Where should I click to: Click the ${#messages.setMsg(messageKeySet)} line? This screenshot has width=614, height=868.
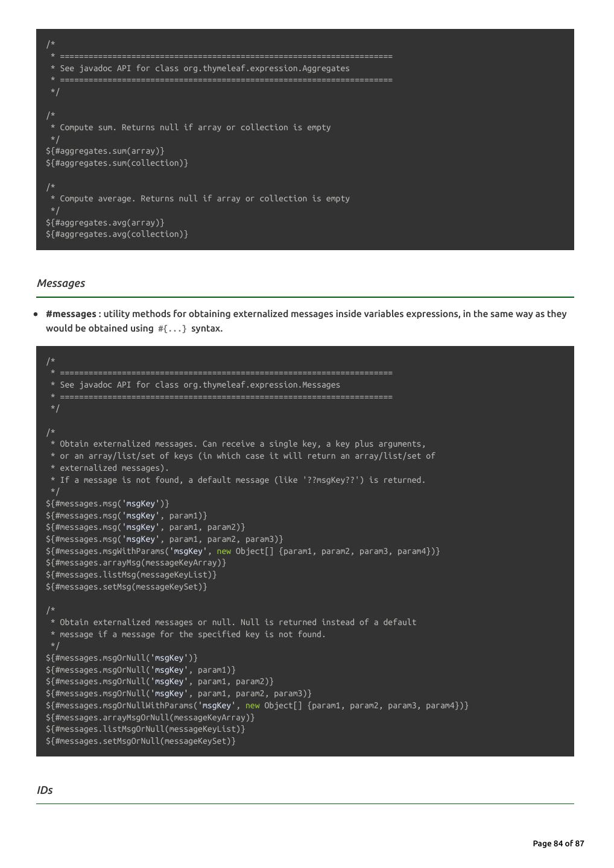coord(126,587)
